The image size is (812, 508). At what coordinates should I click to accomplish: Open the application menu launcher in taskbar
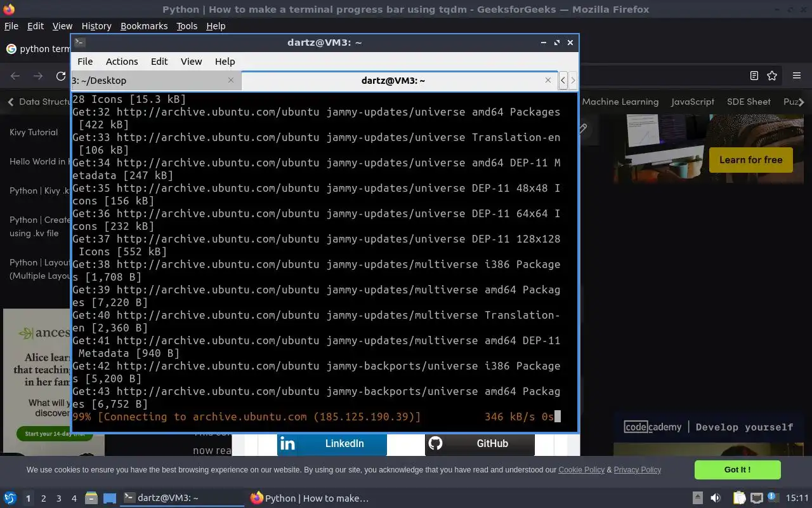pos(10,498)
